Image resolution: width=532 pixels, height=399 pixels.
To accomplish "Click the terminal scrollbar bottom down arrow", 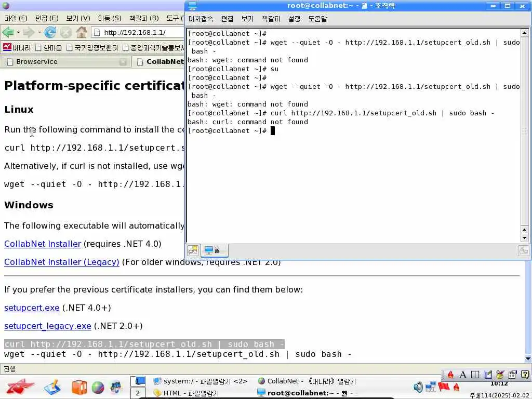I will coord(524,238).
